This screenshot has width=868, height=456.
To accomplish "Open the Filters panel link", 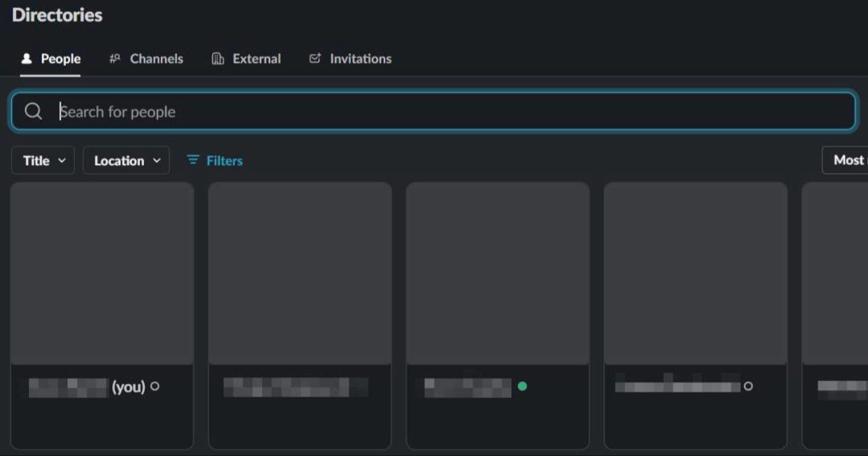I will [x=224, y=160].
